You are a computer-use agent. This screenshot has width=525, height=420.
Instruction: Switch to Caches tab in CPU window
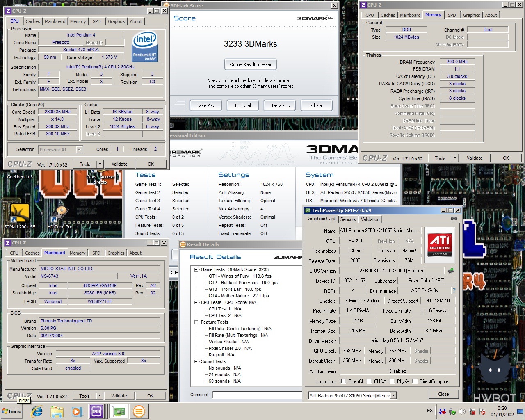click(33, 21)
